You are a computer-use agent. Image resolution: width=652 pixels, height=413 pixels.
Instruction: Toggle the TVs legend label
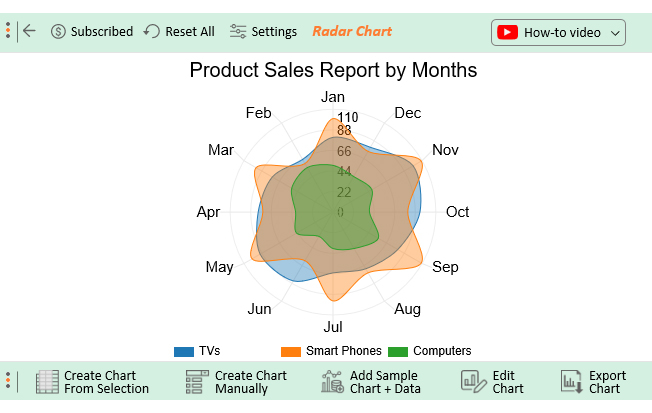point(209,351)
